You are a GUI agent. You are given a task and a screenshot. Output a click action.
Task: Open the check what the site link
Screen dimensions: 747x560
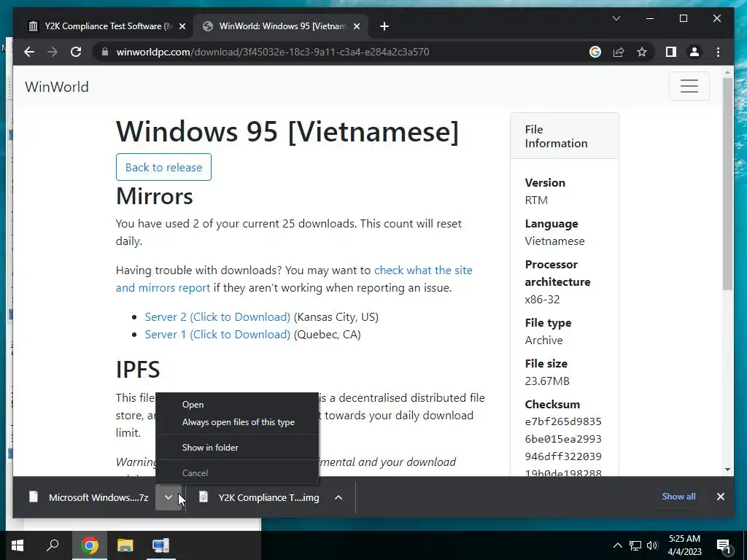[423, 270]
